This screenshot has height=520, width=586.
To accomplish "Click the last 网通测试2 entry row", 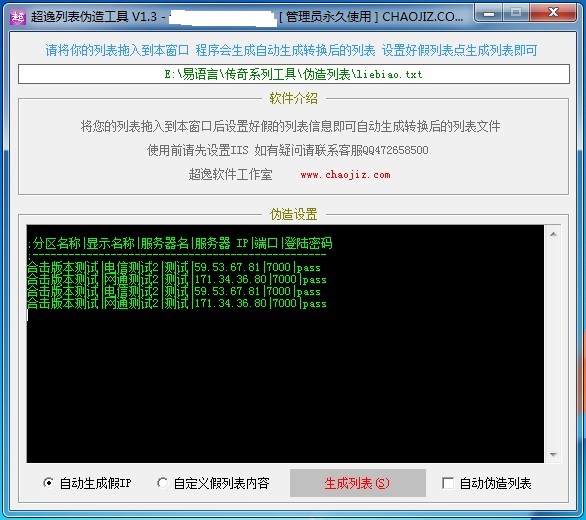I will coord(177,303).
